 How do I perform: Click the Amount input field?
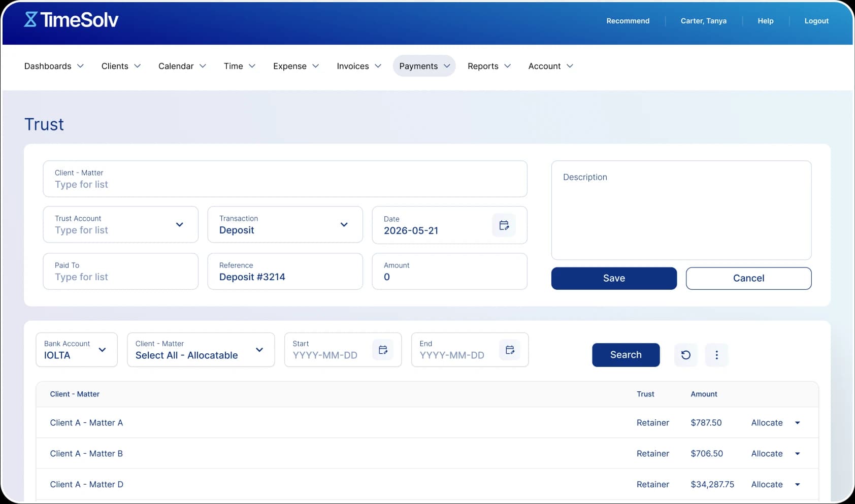pos(449,277)
